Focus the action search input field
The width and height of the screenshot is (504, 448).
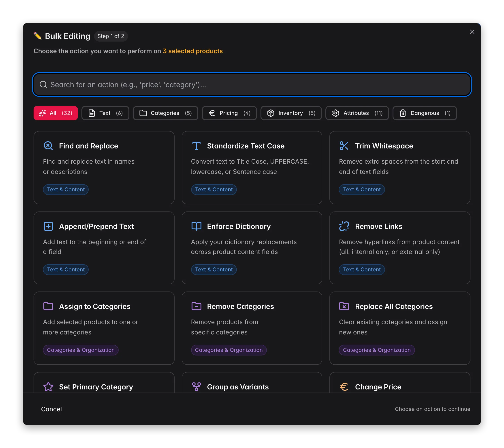252,85
